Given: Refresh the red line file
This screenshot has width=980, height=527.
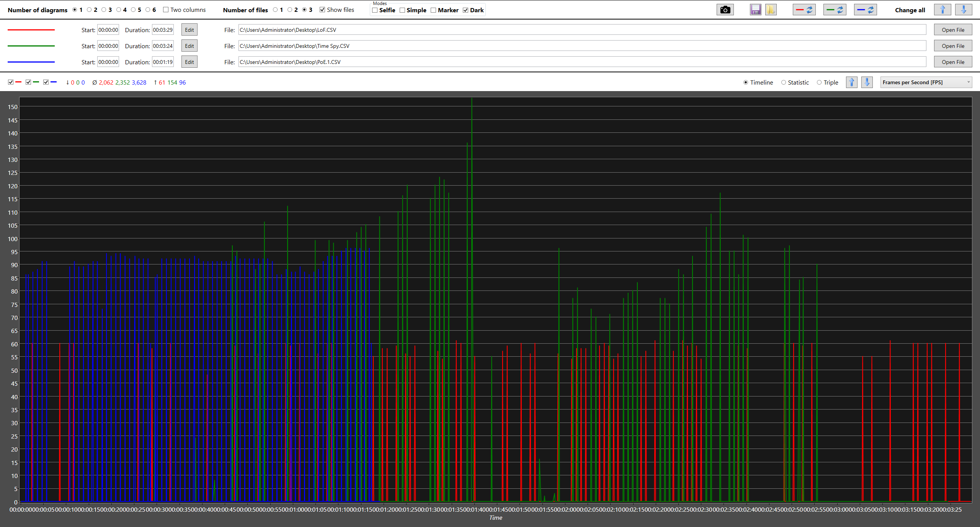Looking at the screenshot, I should click(804, 10).
